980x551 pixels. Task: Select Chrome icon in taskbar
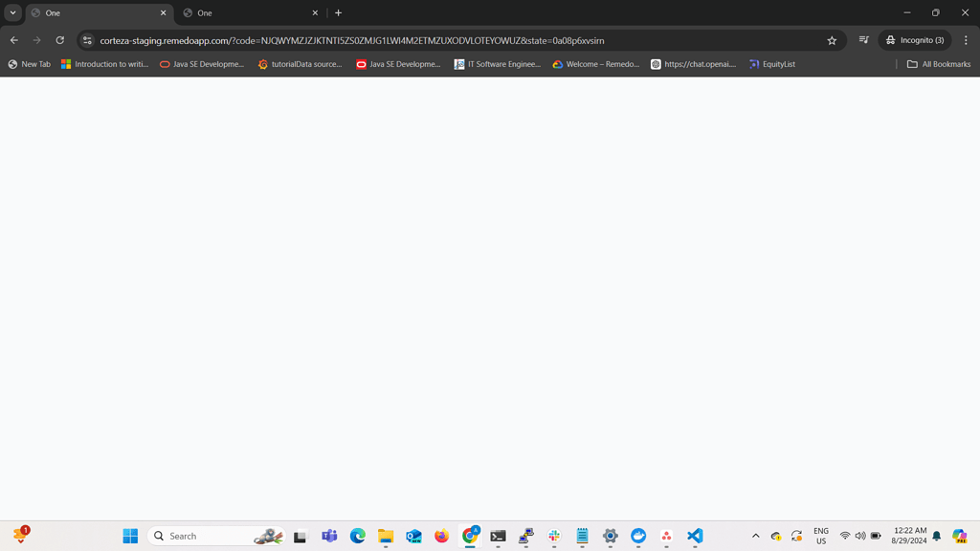(x=470, y=536)
